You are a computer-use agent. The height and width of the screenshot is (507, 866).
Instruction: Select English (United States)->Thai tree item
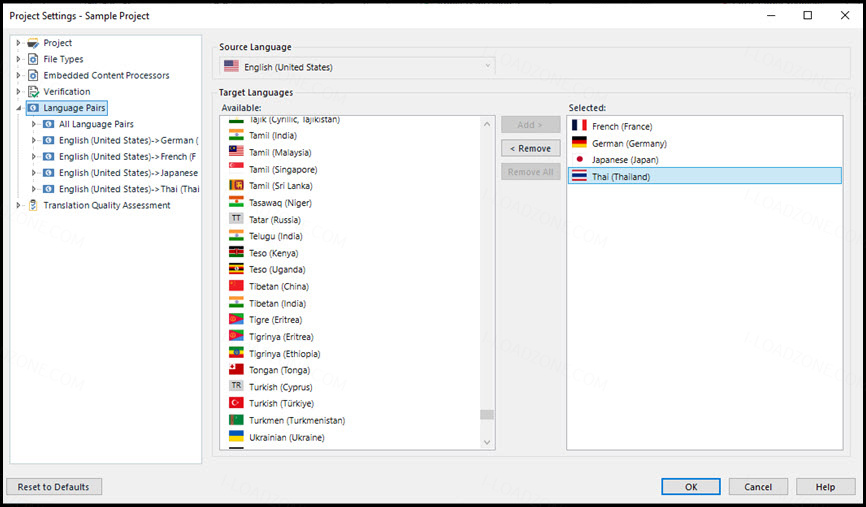129,189
